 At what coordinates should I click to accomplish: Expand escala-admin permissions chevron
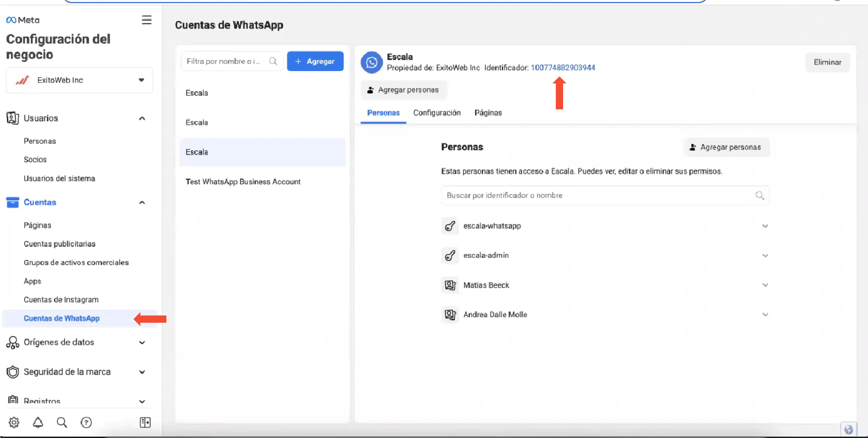point(765,256)
